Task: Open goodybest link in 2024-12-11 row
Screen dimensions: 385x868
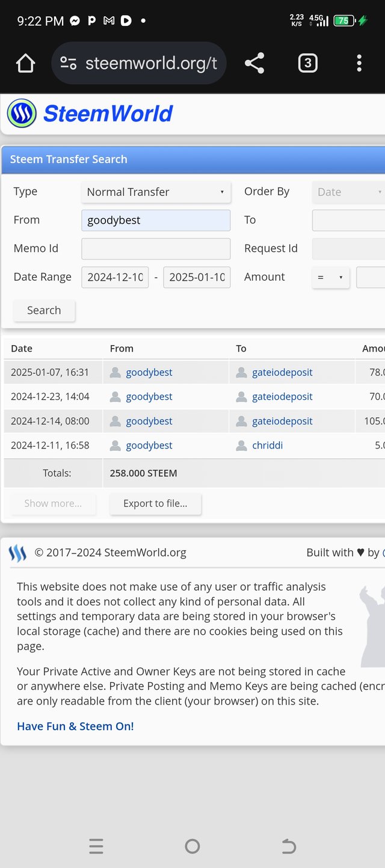Action: coord(149,445)
